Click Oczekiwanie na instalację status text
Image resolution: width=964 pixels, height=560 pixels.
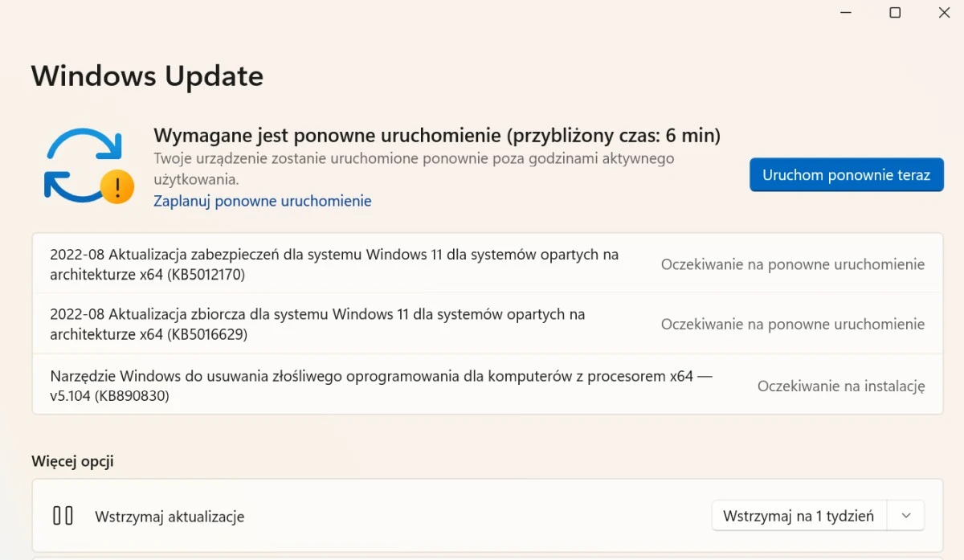[840, 386]
